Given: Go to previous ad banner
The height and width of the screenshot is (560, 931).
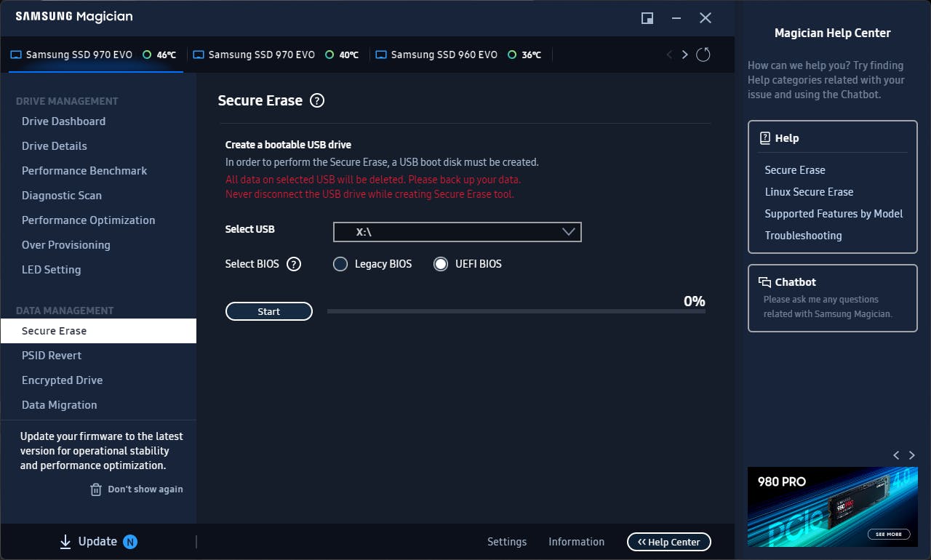Looking at the screenshot, I should (x=896, y=455).
